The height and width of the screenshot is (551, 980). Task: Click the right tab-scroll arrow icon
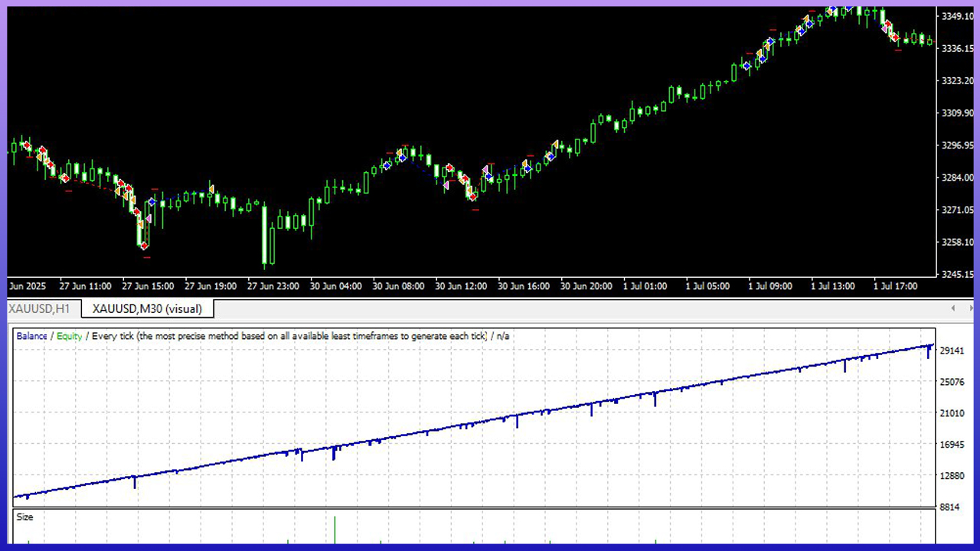(971, 308)
